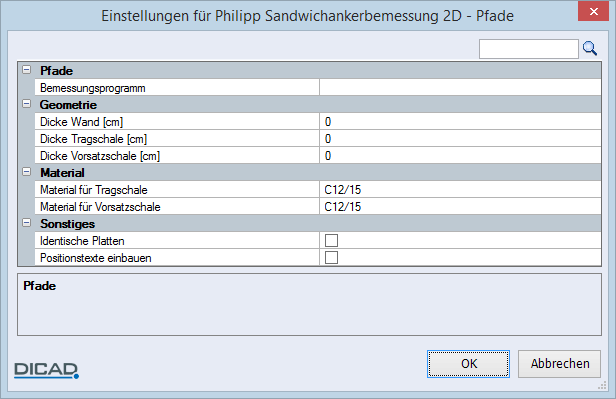Collapse the Material group
This screenshot has height=399, width=616.
(27, 172)
